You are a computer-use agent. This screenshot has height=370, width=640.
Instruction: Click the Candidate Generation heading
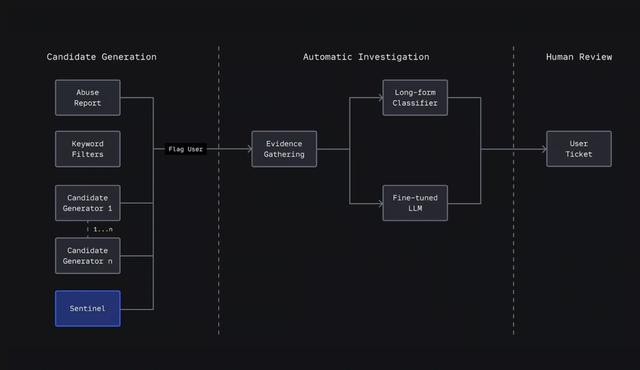click(x=101, y=57)
